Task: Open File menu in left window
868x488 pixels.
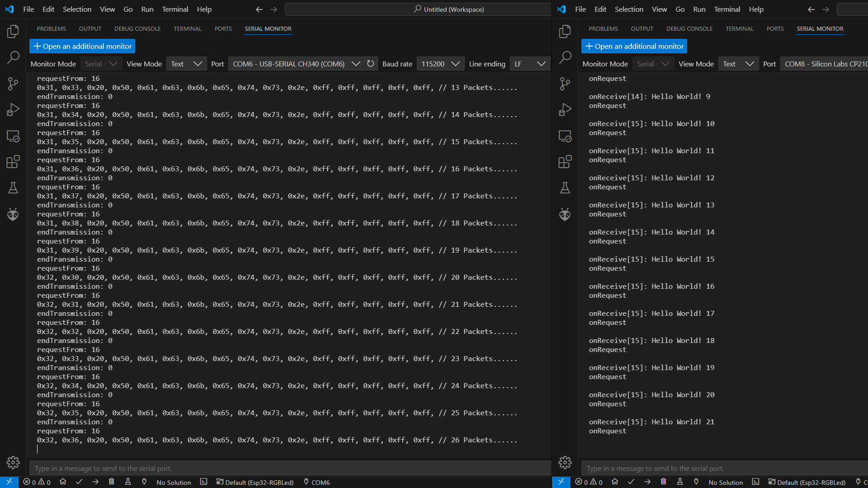Action: tap(28, 9)
